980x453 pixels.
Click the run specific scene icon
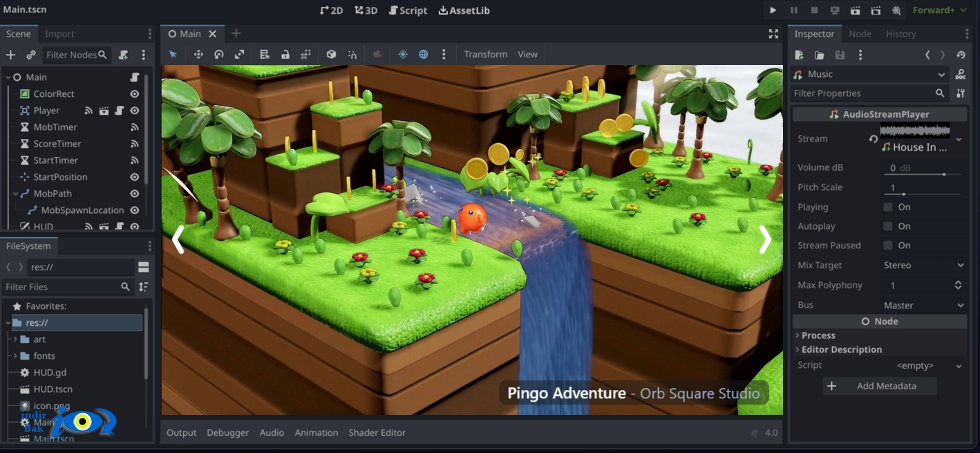[876, 10]
